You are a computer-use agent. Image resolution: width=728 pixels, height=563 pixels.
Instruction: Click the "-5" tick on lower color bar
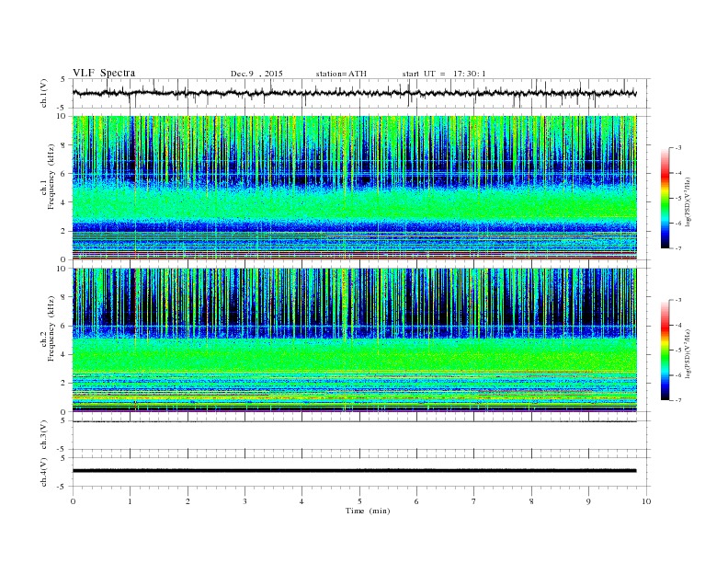678,350
